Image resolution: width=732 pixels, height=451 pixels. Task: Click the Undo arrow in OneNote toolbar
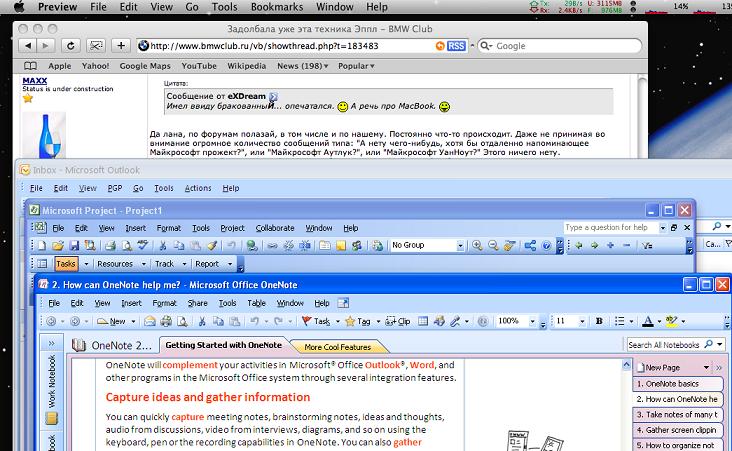click(254, 321)
